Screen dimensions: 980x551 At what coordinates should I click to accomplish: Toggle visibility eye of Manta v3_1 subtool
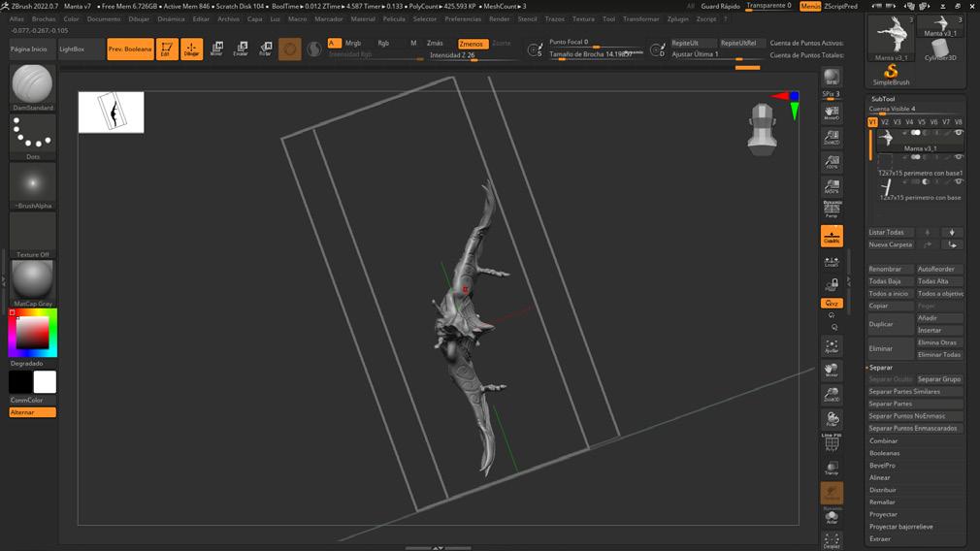coord(959,133)
